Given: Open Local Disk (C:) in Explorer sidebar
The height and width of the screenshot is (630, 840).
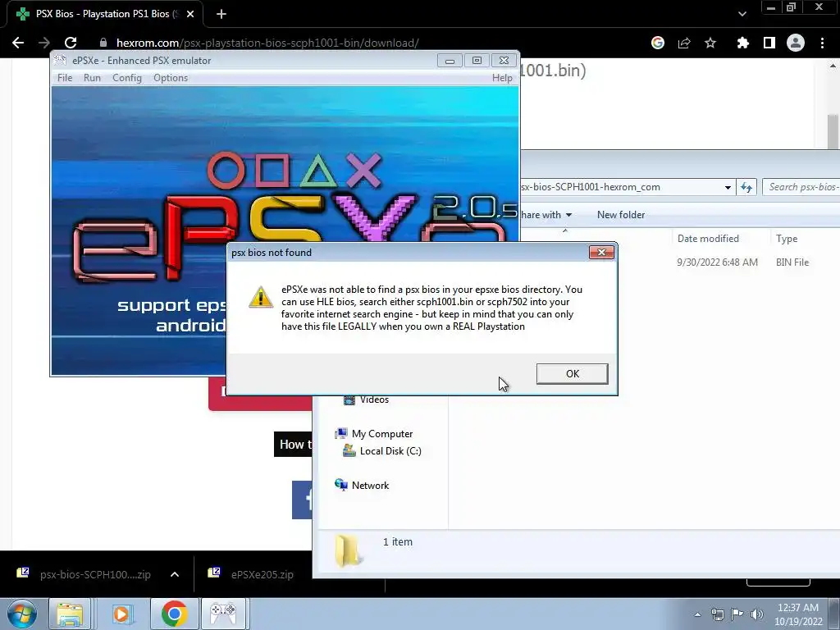Looking at the screenshot, I should 382,450.
